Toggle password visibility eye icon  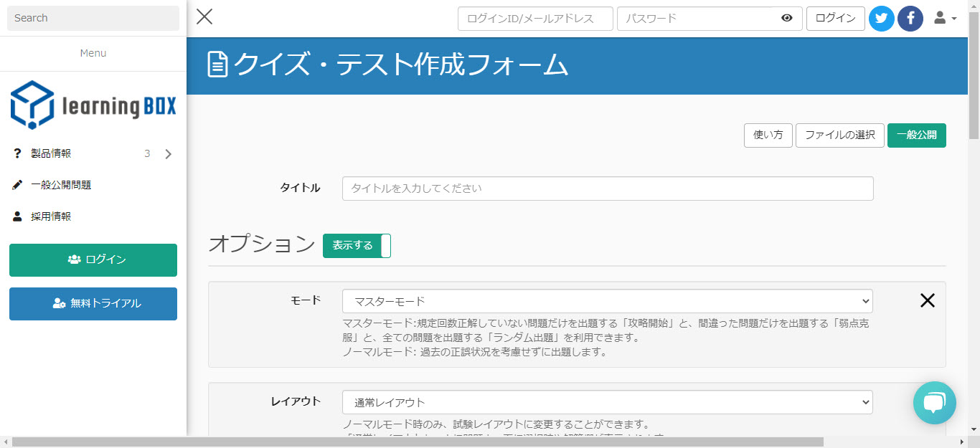click(787, 19)
